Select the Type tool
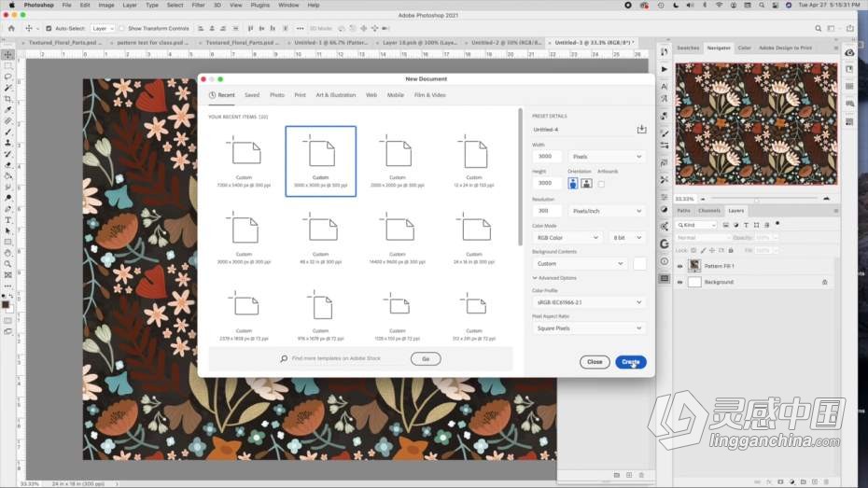868x488 pixels. 7,220
